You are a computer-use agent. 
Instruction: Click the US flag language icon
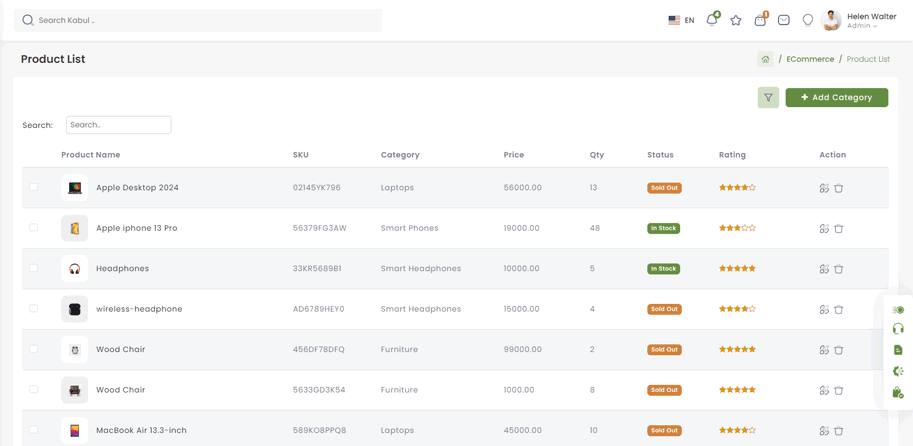(674, 20)
